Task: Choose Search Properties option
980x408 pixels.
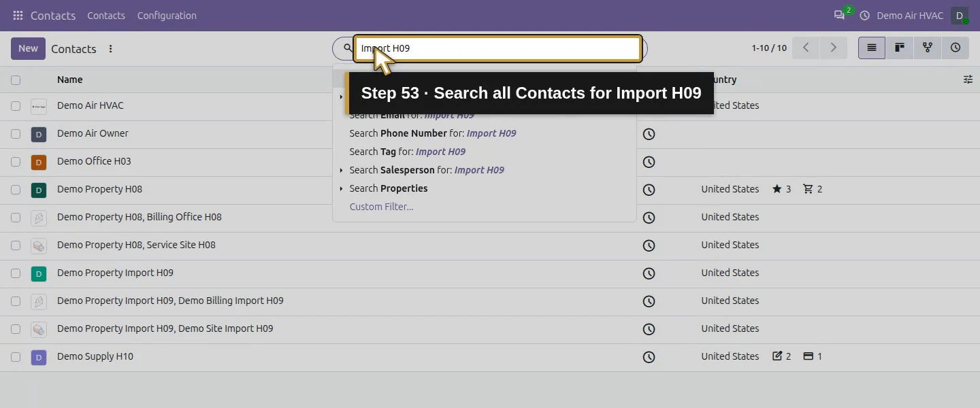Action: pos(485,188)
